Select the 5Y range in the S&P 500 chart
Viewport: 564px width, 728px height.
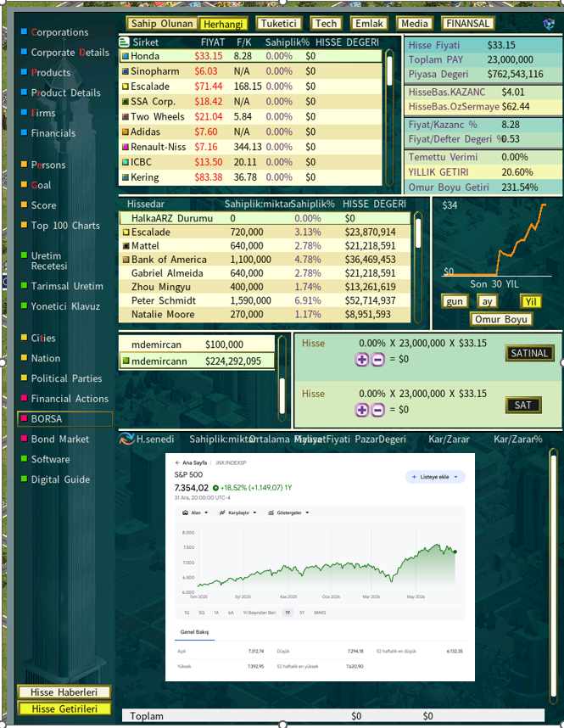click(x=302, y=613)
